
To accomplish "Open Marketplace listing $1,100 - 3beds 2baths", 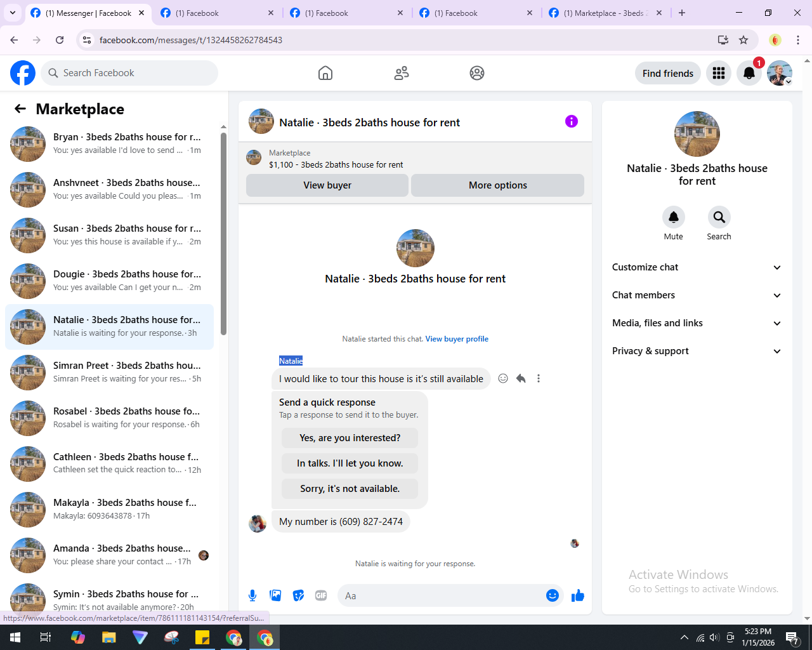I will pyautogui.click(x=336, y=164).
